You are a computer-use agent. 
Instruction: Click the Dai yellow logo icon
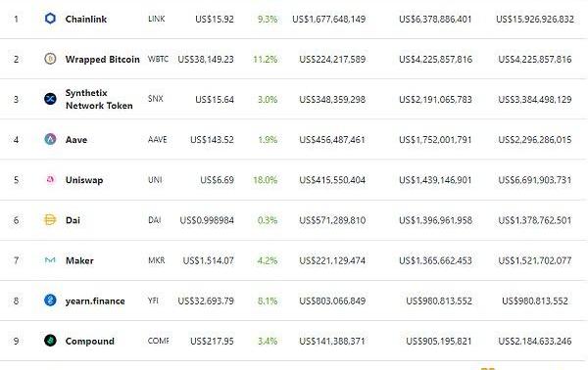coord(50,219)
